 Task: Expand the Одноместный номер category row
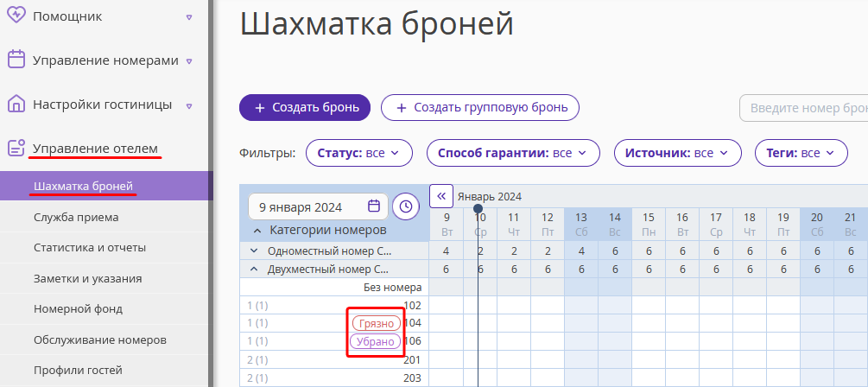(x=254, y=251)
